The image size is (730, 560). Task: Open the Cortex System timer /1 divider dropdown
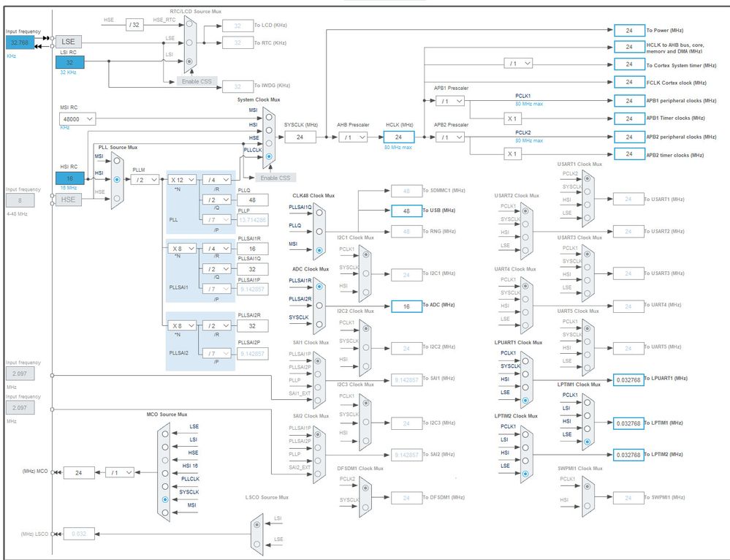[518, 63]
